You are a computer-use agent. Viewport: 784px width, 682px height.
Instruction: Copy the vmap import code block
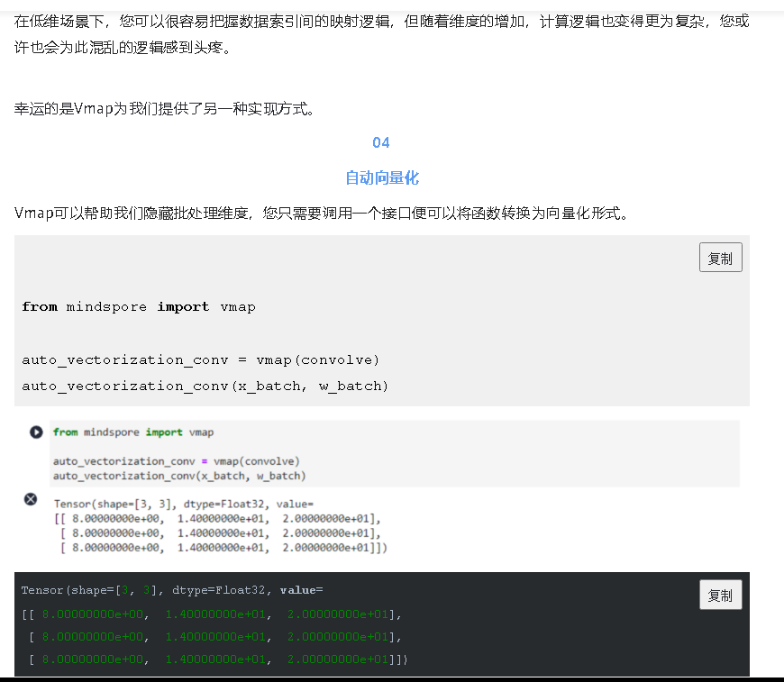pos(720,258)
